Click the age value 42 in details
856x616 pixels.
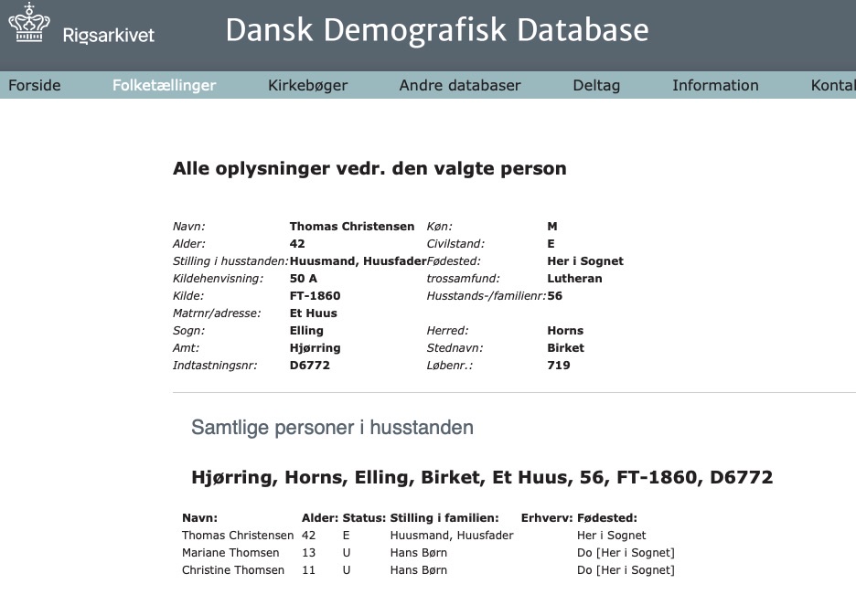297,244
